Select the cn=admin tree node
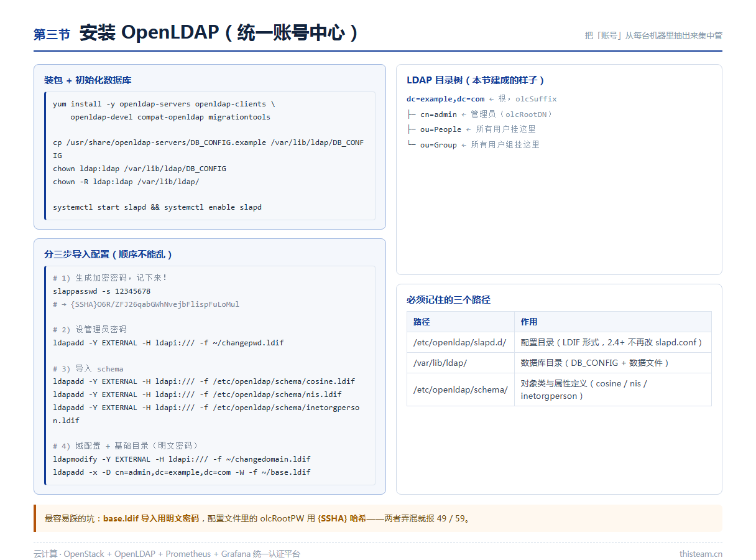The height and width of the screenshot is (560, 756). [x=438, y=114]
